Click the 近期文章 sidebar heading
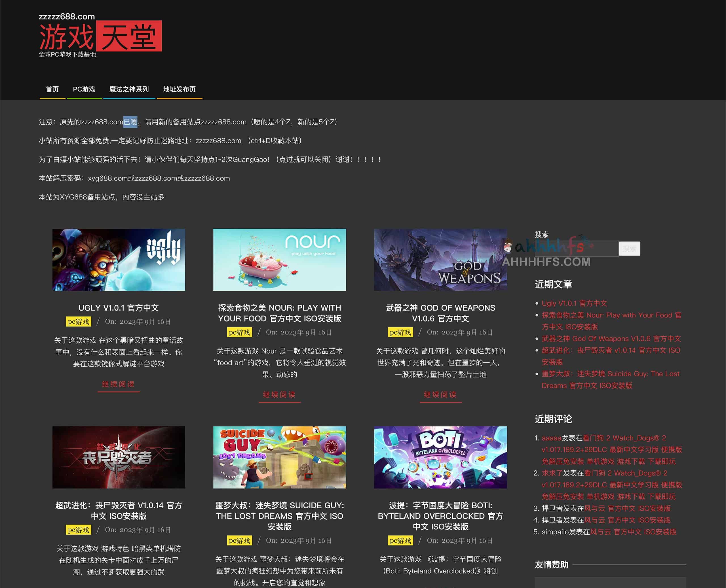Viewport: 726px width, 588px height. pos(553,284)
